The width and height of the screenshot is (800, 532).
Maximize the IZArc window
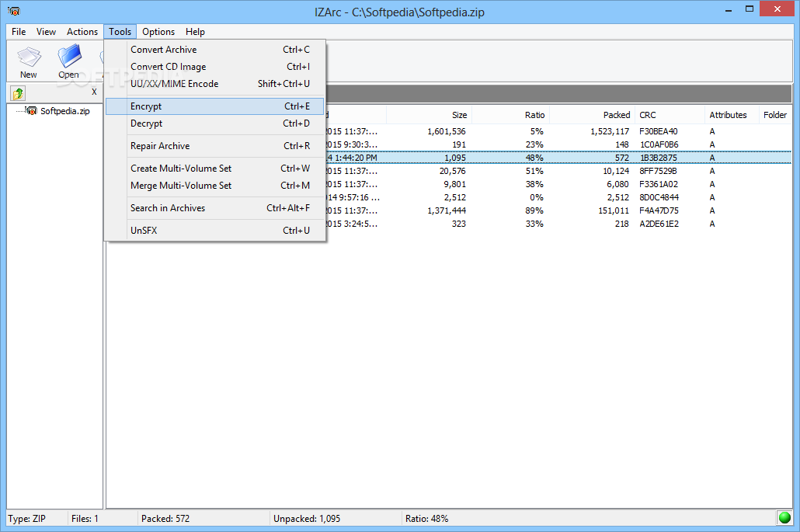(x=749, y=9)
